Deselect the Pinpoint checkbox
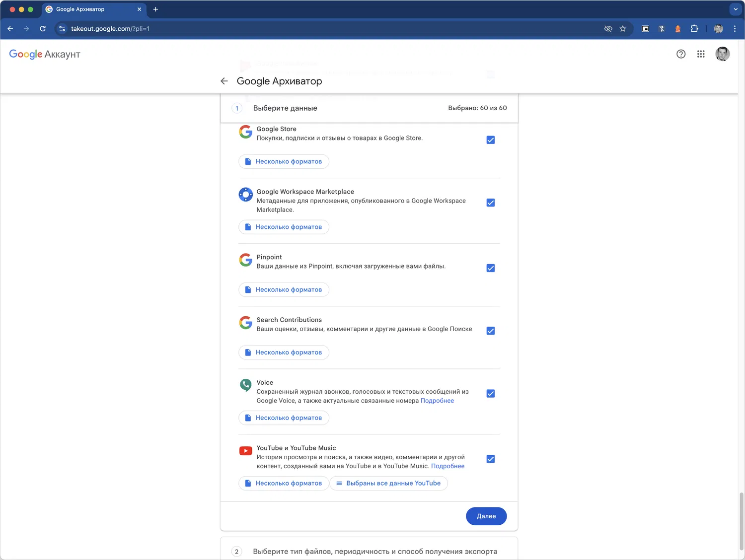 coord(491,268)
